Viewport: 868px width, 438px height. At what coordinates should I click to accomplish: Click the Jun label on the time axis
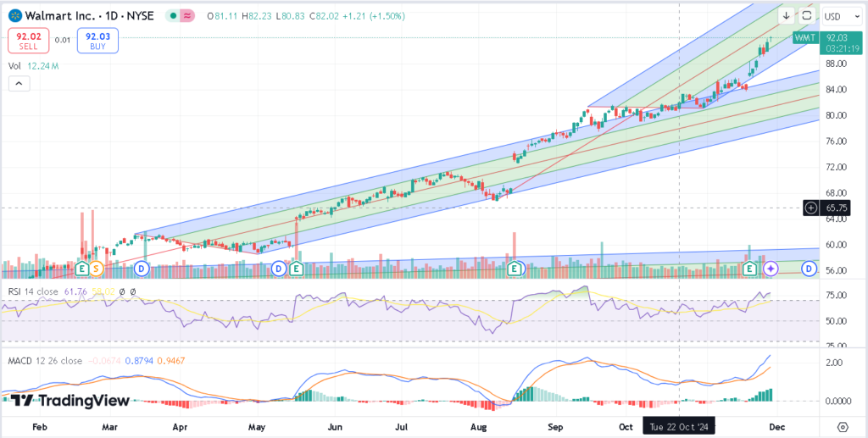click(334, 428)
